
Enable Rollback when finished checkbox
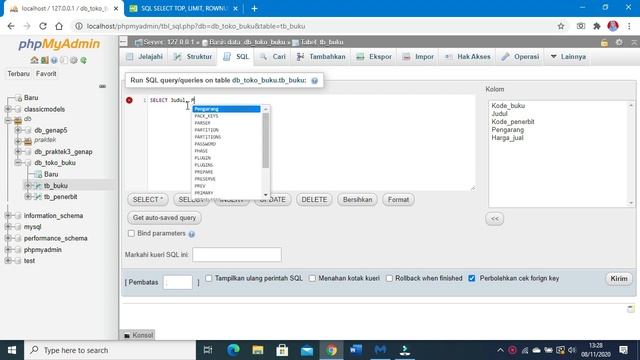(389, 278)
